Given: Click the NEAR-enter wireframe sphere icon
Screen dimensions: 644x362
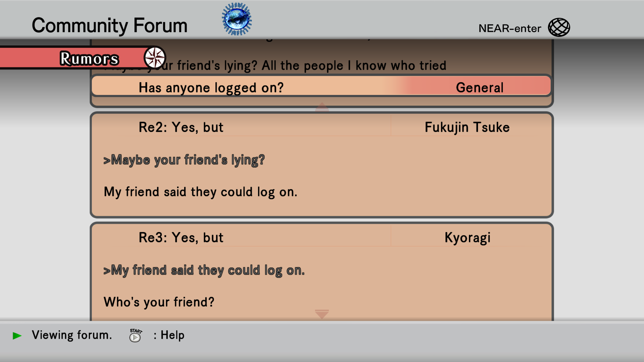Looking at the screenshot, I should click(559, 27).
